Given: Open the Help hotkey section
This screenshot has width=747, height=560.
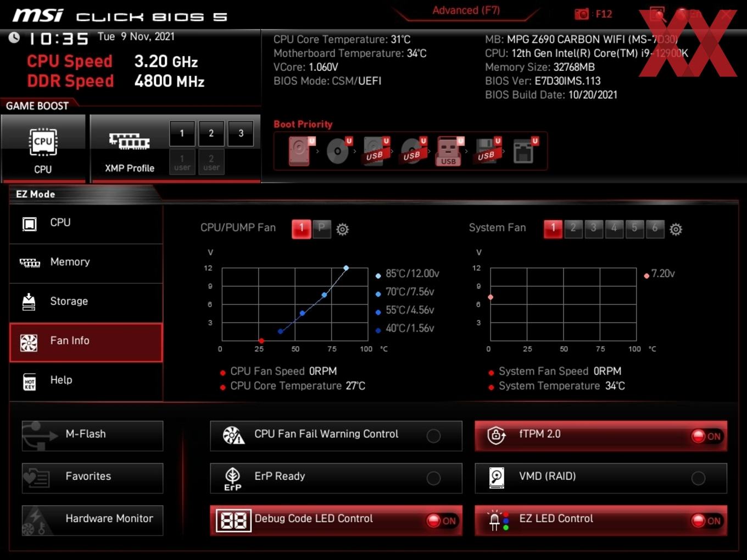Looking at the screenshot, I should coord(86,380).
